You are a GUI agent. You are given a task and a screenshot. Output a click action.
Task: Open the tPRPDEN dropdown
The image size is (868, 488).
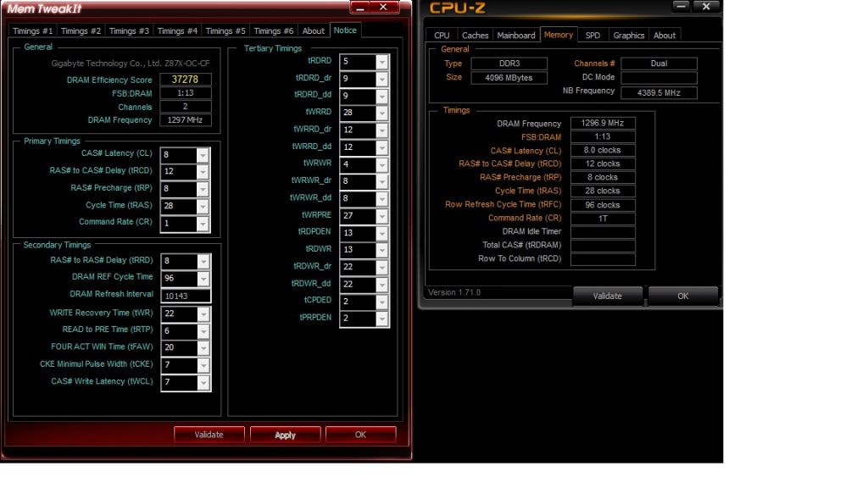pos(382,319)
